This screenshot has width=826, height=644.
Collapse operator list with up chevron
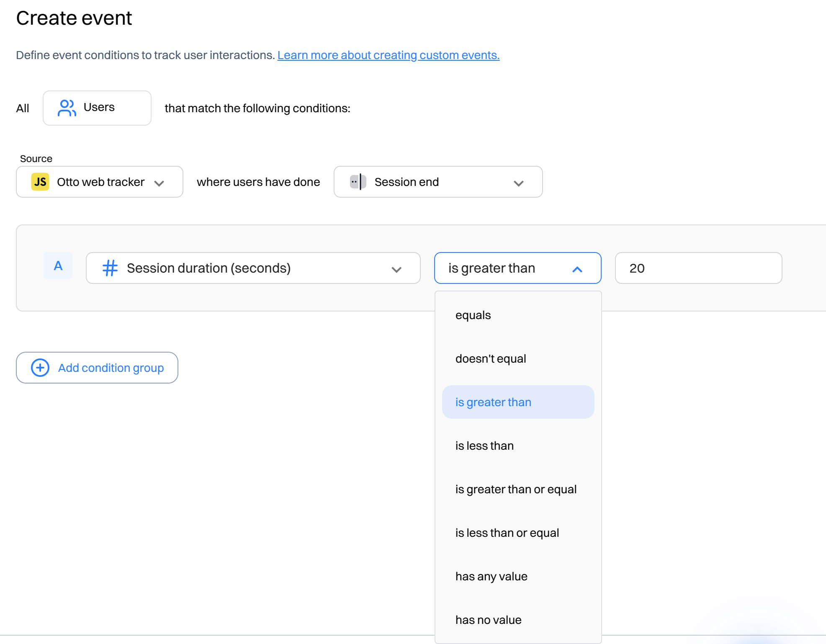[577, 269]
